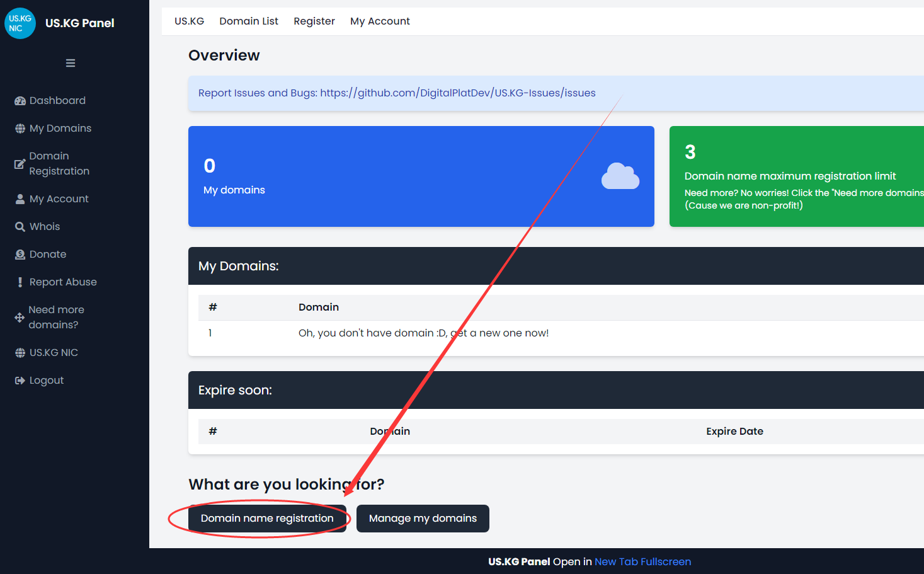Click the Dashboard gauge icon
This screenshot has height=574, width=924.
coord(20,101)
